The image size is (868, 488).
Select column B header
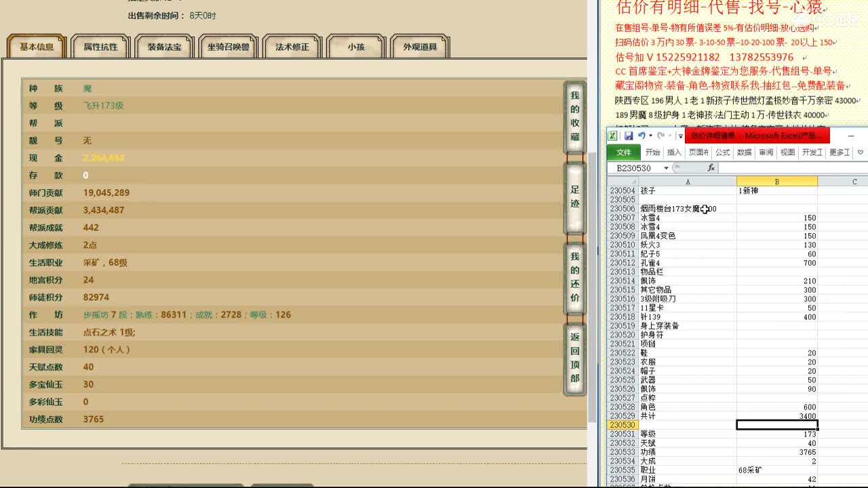click(777, 181)
